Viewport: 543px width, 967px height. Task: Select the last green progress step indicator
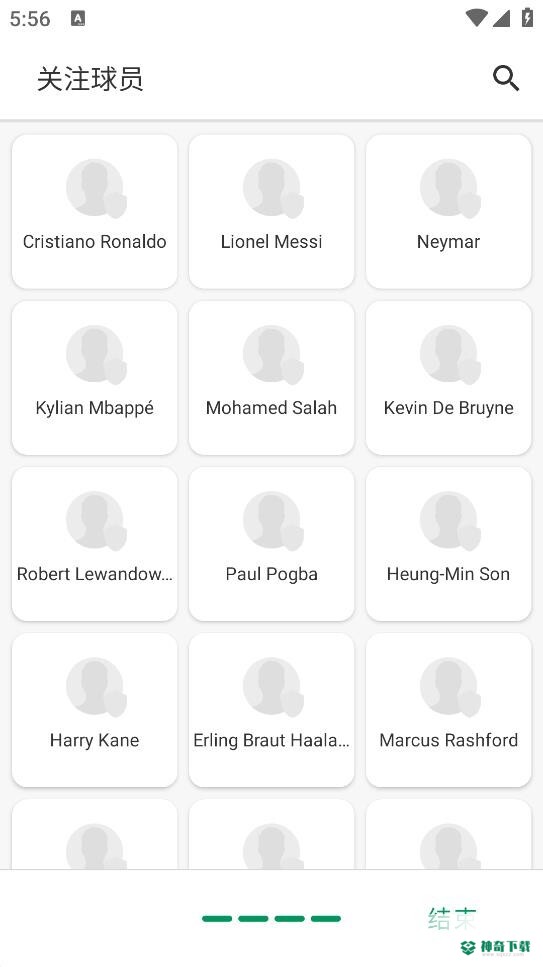pyautogui.click(x=326, y=918)
